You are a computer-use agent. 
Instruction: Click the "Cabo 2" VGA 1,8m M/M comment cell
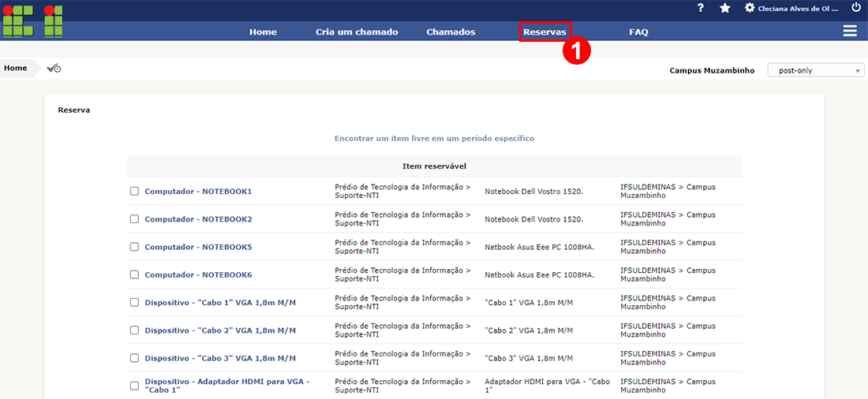529,330
